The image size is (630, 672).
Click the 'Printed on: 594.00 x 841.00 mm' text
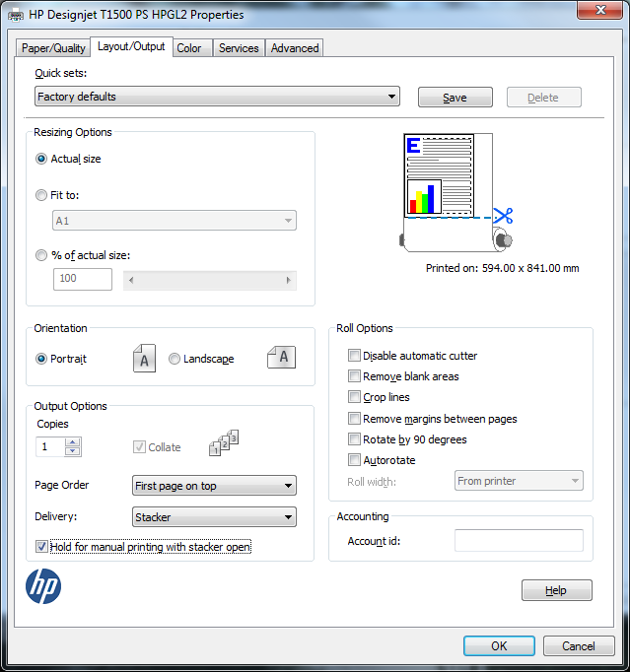[x=502, y=268]
